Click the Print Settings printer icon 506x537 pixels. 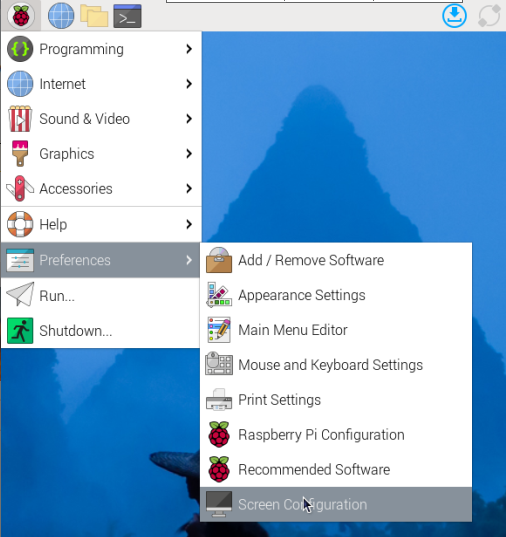[219, 399]
